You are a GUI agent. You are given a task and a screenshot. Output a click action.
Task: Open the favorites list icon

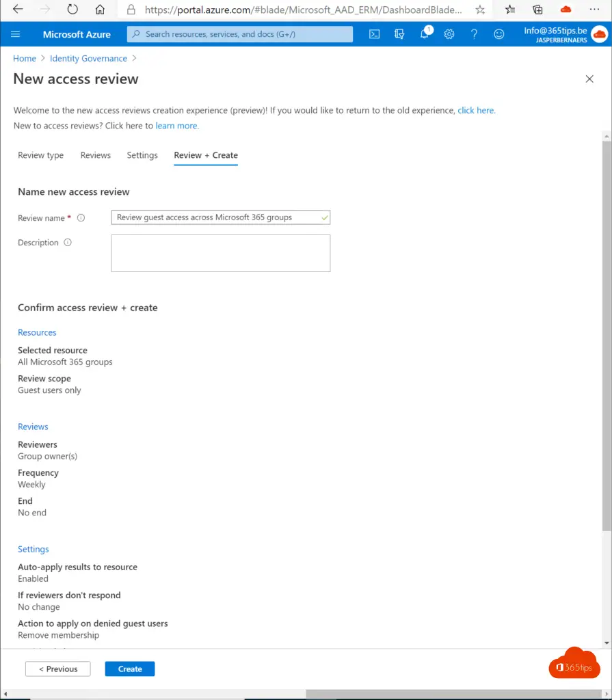(509, 10)
